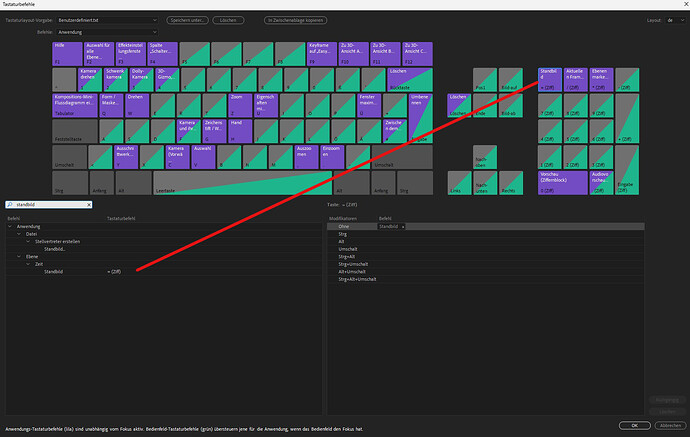Select the Alt modifier row
The image size is (690, 437).
pyautogui.click(x=486, y=242)
